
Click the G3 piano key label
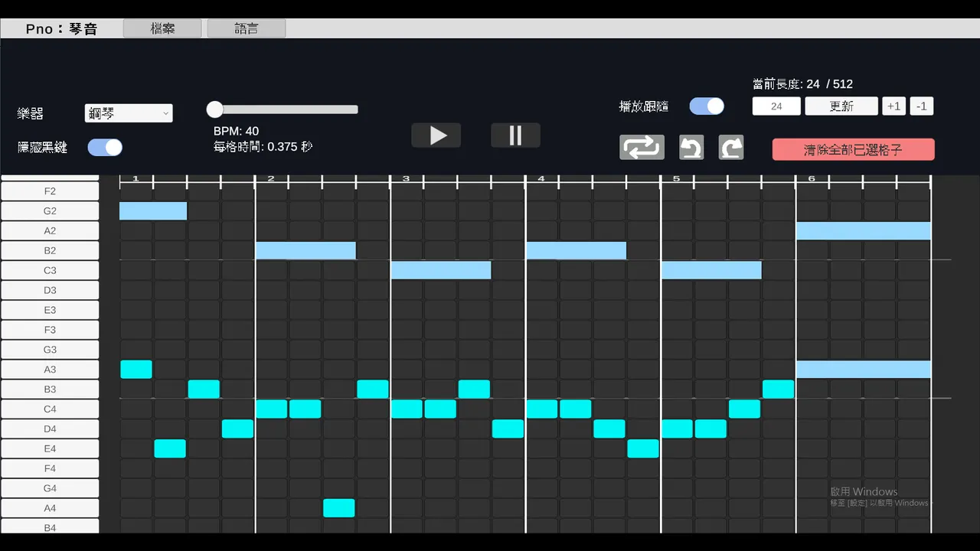(50, 350)
